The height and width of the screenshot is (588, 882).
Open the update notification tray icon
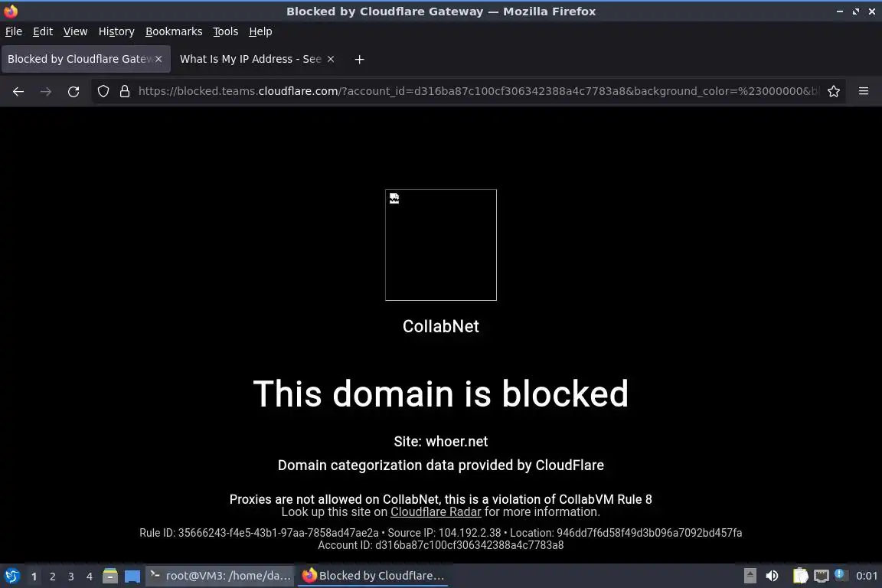841,574
